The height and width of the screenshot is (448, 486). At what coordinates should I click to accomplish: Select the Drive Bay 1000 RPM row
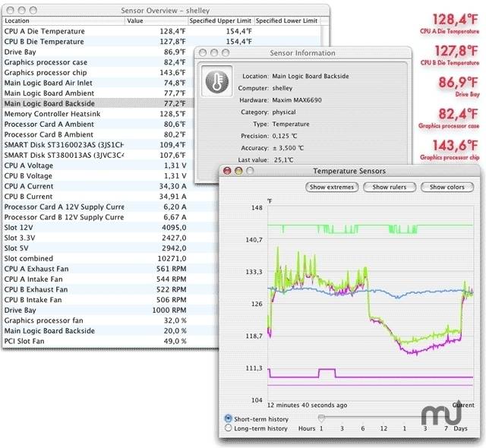click(x=110, y=310)
